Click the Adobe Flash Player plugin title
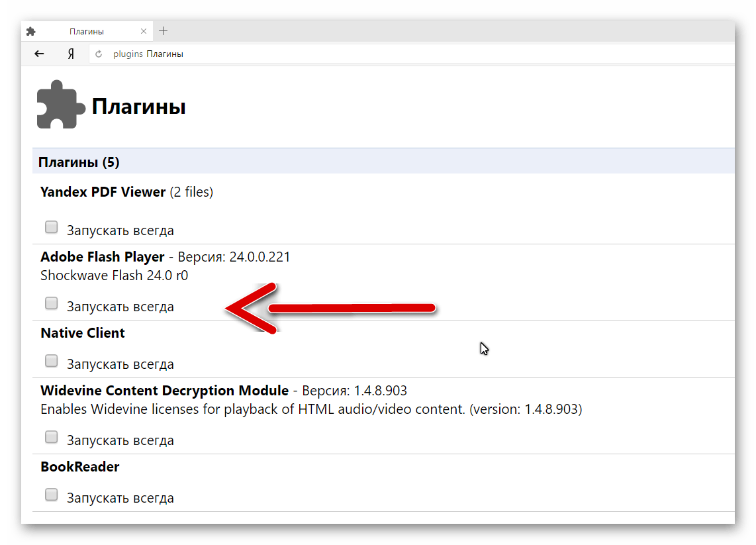This screenshot has width=756, height=545. (x=102, y=257)
